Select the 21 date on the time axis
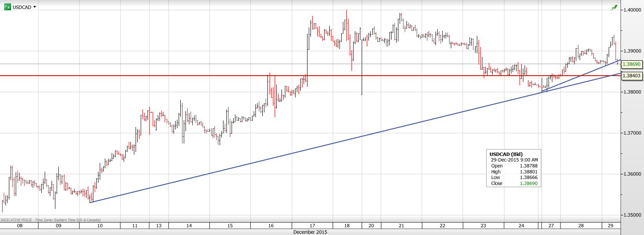This screenshot has height=235, width=644. pos(401,226)
